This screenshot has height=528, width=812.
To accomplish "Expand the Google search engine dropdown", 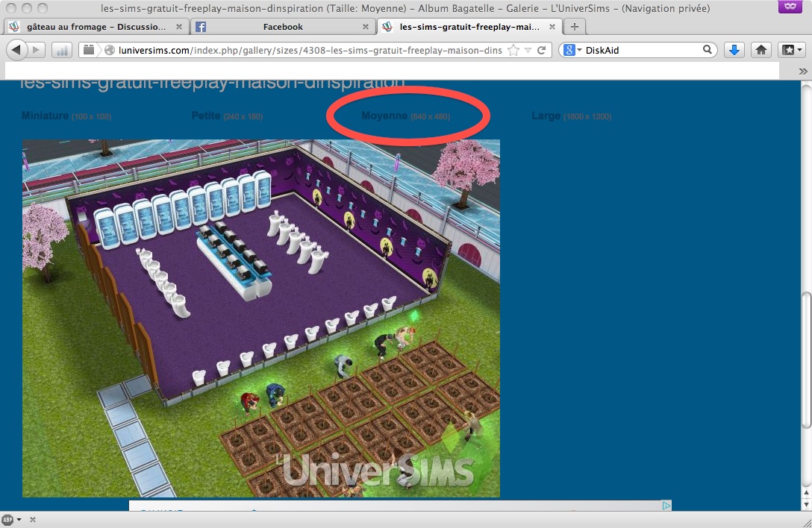I will click(x=572, y=51).
